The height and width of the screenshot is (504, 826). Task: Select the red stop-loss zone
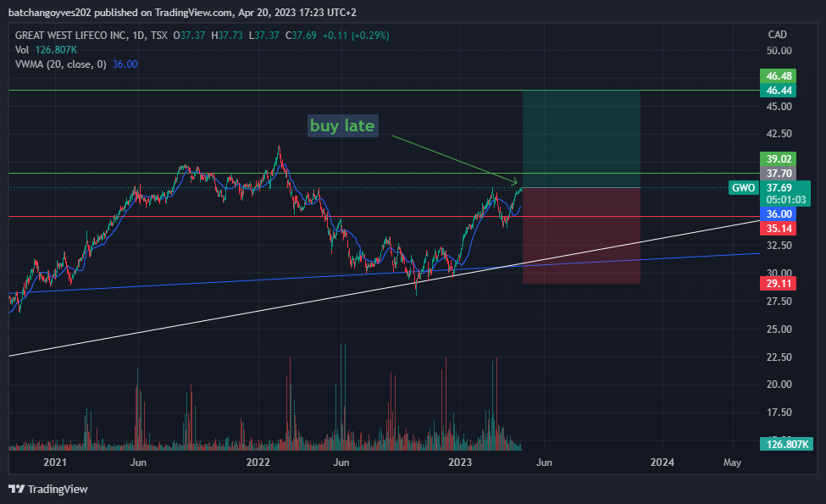click(x=581, y=235)
